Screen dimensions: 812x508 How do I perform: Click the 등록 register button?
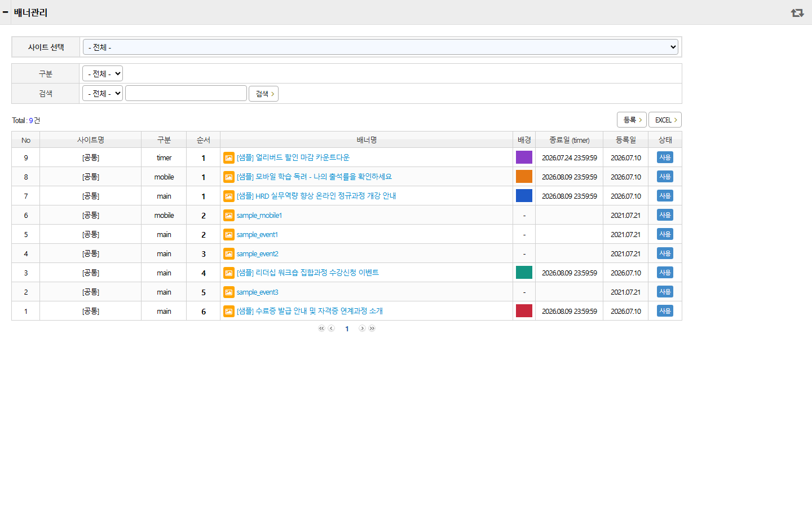pos(632,120)
